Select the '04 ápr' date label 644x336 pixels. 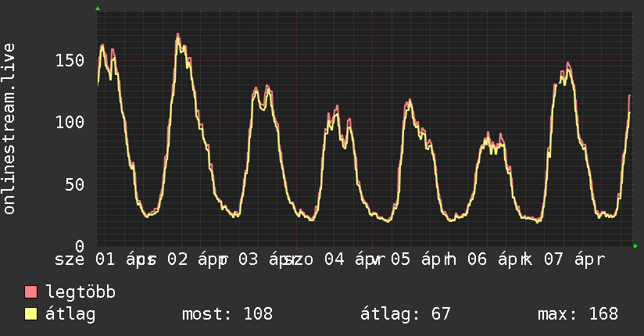point(350,259)
